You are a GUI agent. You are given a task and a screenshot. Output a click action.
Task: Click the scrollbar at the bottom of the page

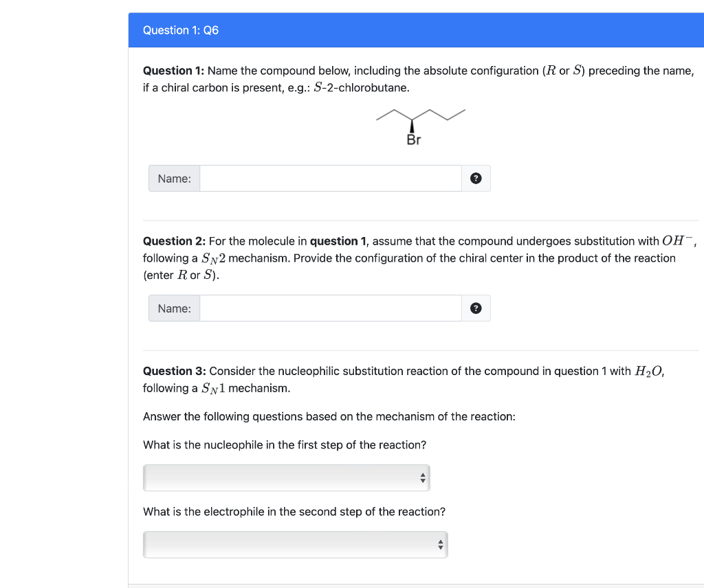tap(416, 585)
